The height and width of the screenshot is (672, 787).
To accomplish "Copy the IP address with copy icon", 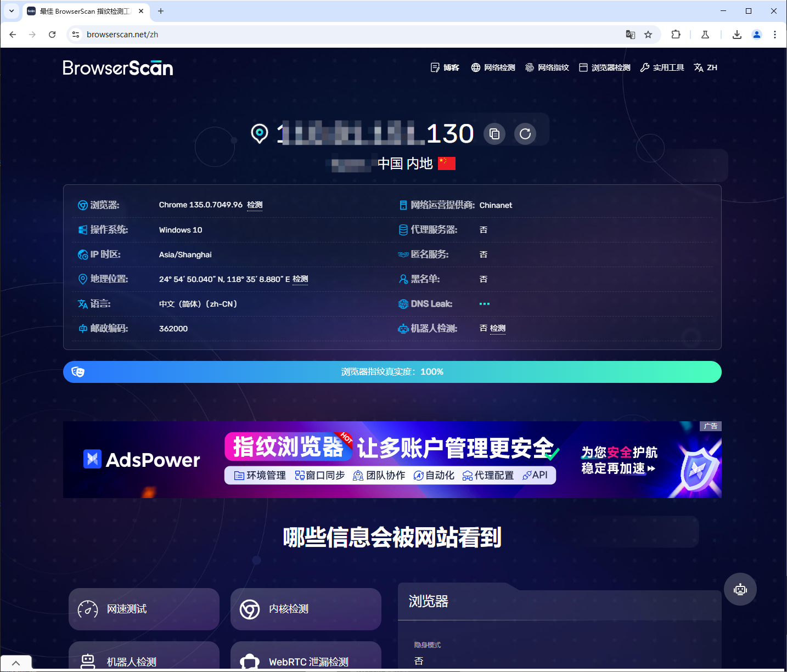I will click(494, 134).
